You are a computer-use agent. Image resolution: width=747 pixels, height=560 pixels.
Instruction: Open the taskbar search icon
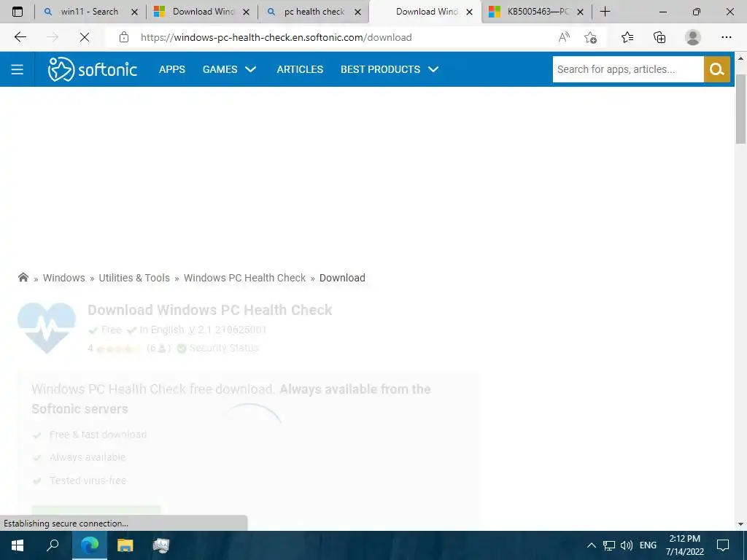[53, 545]
